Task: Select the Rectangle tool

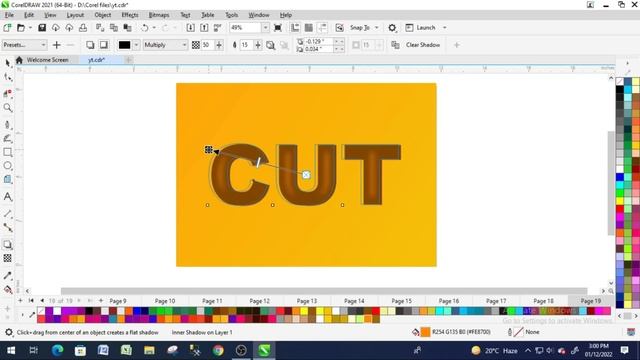Action: [7, 152]
